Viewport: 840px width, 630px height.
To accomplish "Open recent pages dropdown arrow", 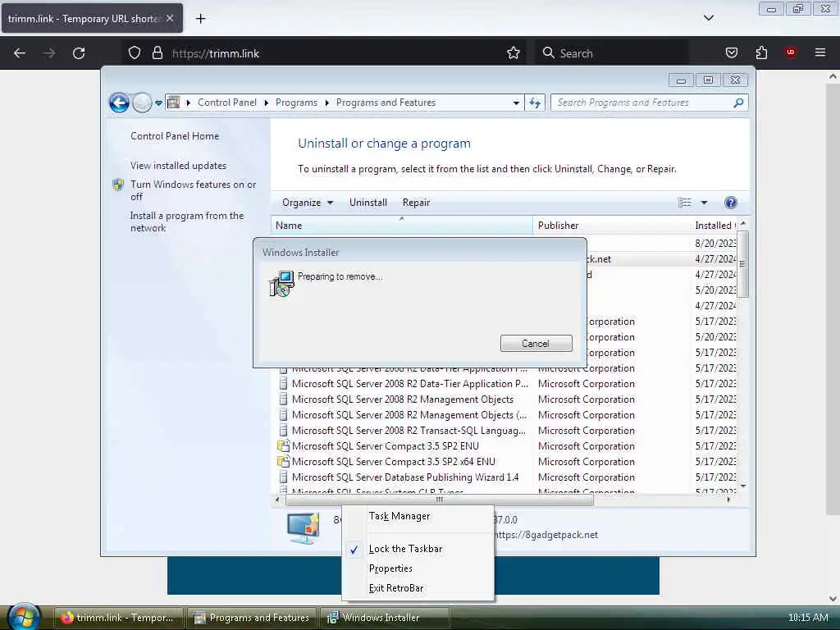I will (158, 103).
